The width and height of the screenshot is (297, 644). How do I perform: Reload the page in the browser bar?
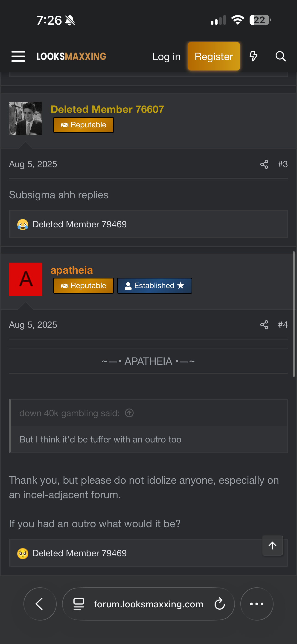[x=219, y=604]
